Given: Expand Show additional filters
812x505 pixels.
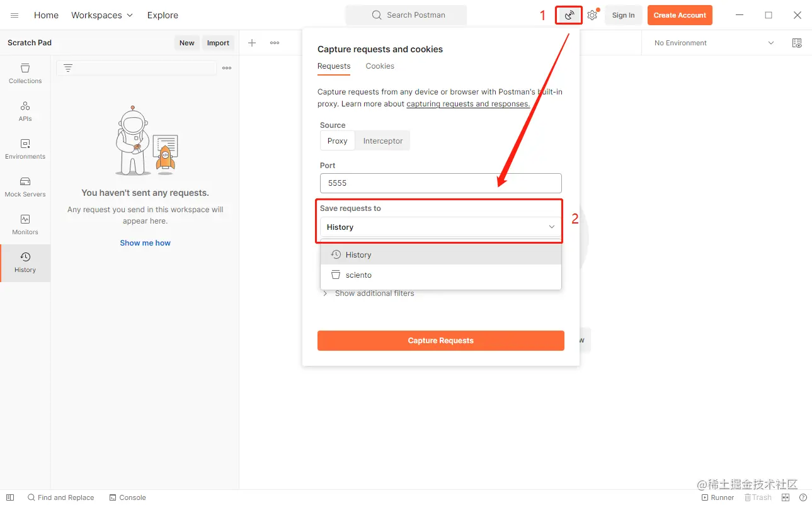Looking at the screenshot, I should (x=369, y=293).
